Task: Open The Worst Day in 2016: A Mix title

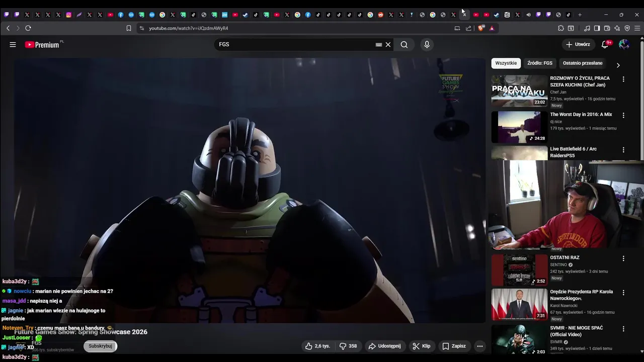Action: pyautogui.click(x=581, y=115)
